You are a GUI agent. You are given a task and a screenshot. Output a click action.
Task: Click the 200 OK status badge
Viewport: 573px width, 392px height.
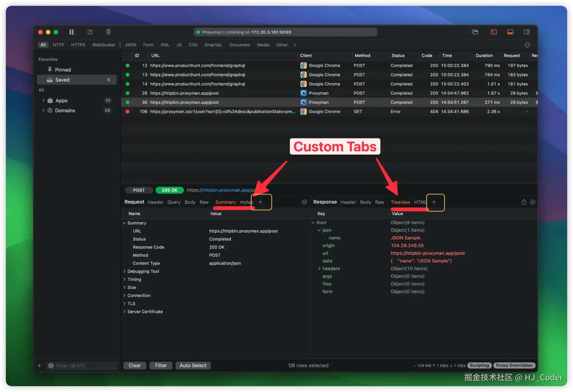point(170,190)
